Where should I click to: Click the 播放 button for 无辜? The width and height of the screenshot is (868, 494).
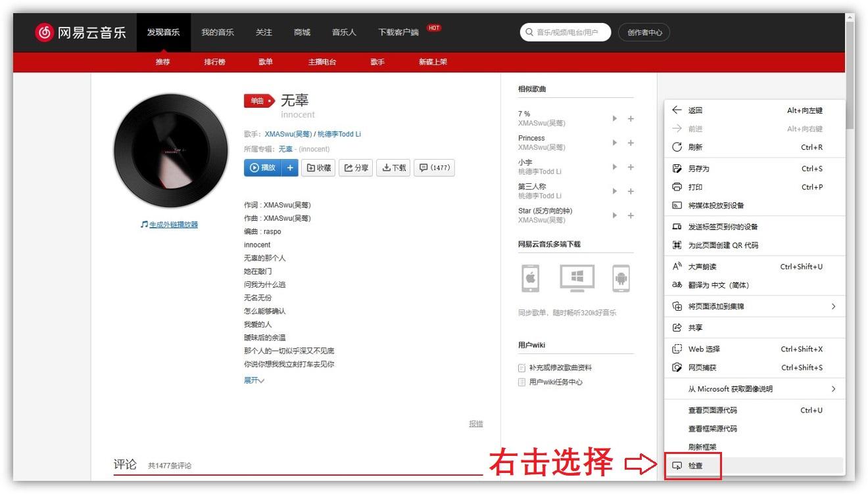[263, 168]
